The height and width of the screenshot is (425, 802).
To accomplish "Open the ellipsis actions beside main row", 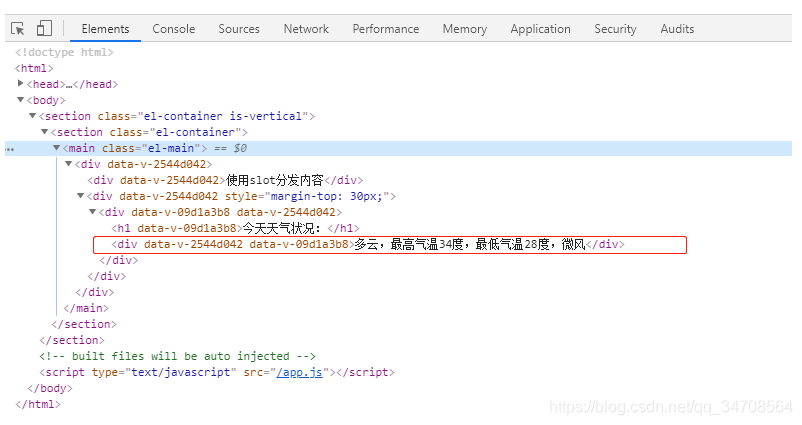I will pos(10,149).
